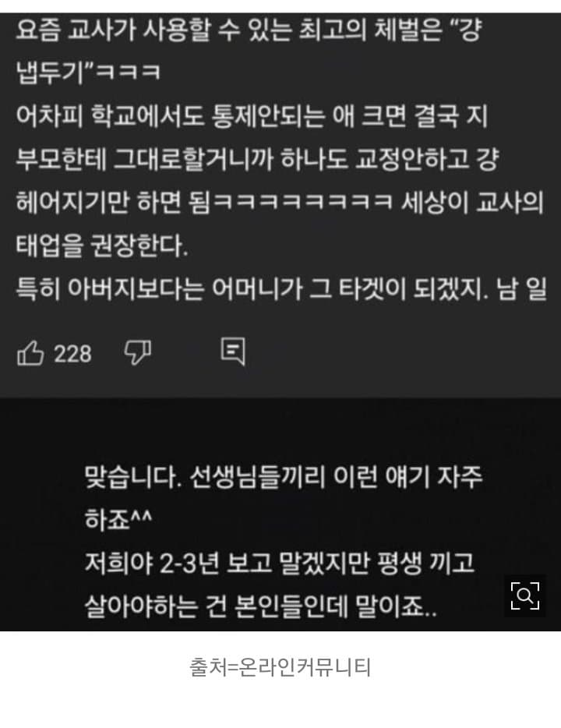Click the 출처=온라인커뮤니티 source caption
This screenshot has height=728, width=561.
(280, 668)
